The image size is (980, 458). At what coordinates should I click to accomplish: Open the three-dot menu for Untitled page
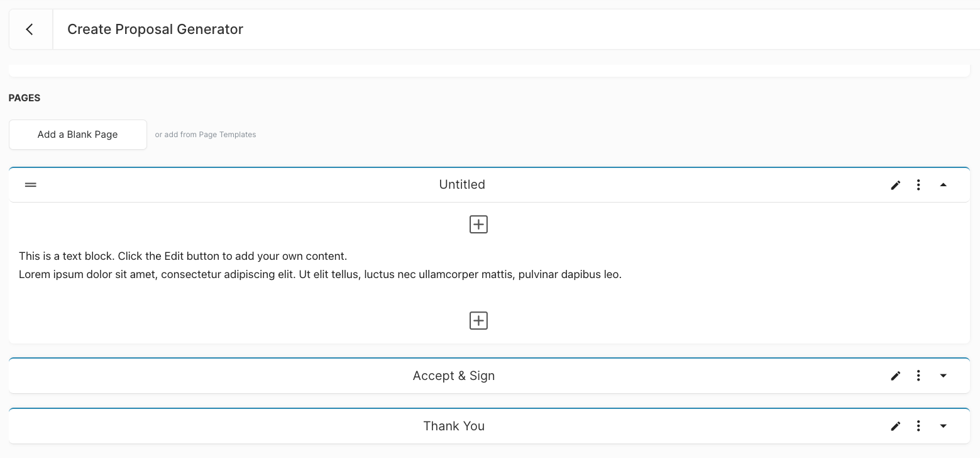pos(918,185)
